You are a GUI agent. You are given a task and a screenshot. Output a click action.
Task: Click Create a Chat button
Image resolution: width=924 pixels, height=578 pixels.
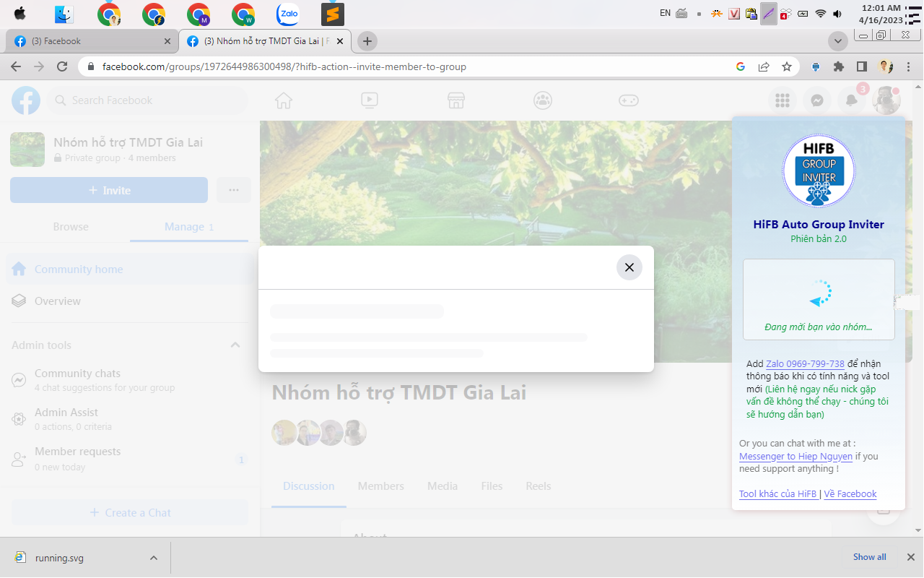click(x=130, y=513)
